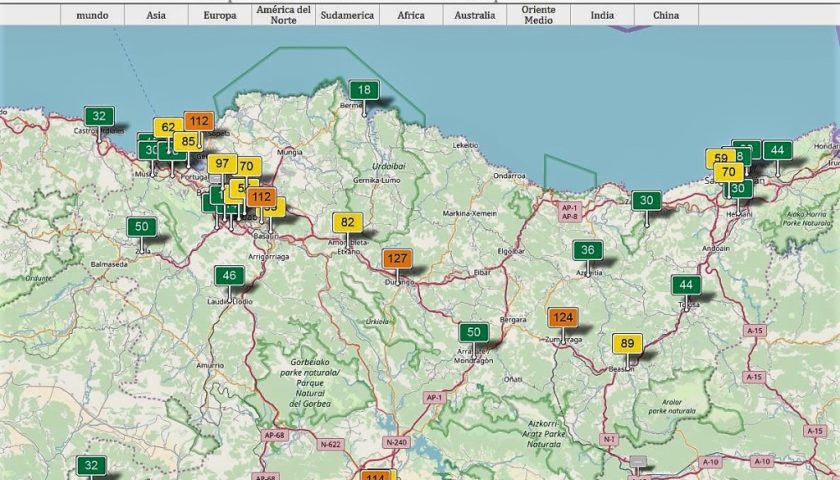840x480 pixels.
Task: Go to the Oriente Medio tab
Action: pyautogui.click(x=538, y=15)
